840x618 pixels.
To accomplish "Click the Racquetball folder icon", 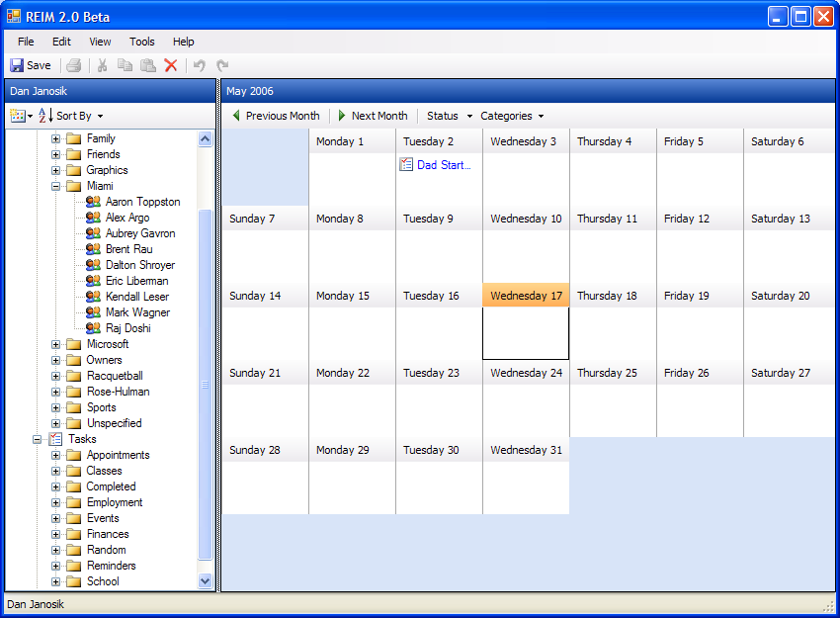I will point(73,376).
